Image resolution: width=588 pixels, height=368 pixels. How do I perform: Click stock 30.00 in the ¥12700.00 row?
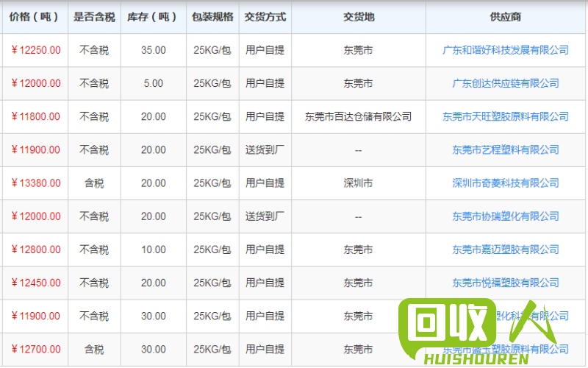[154, 349]
